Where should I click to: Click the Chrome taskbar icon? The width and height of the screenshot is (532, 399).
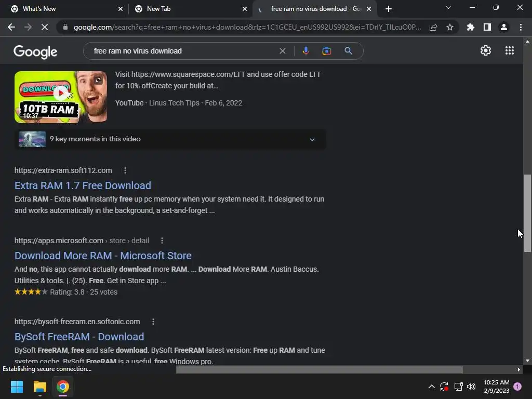point(63,387)
